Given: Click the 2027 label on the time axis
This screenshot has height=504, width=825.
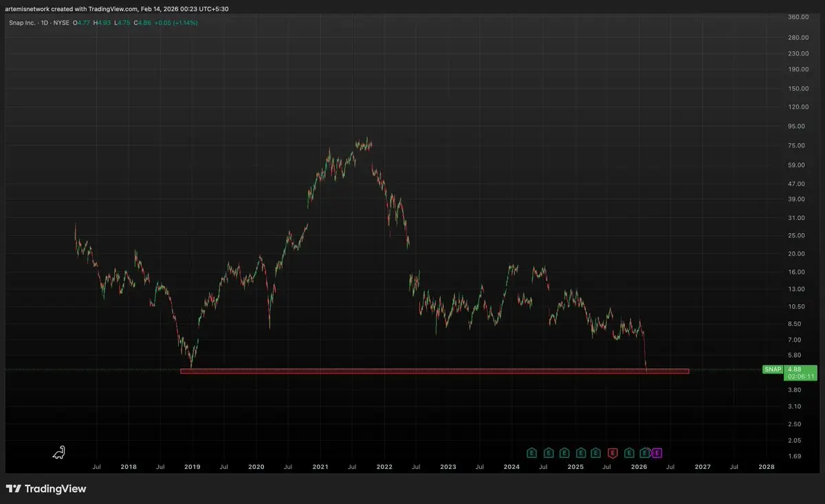Looking at the screenshot, I should click(x=703, y=466).
